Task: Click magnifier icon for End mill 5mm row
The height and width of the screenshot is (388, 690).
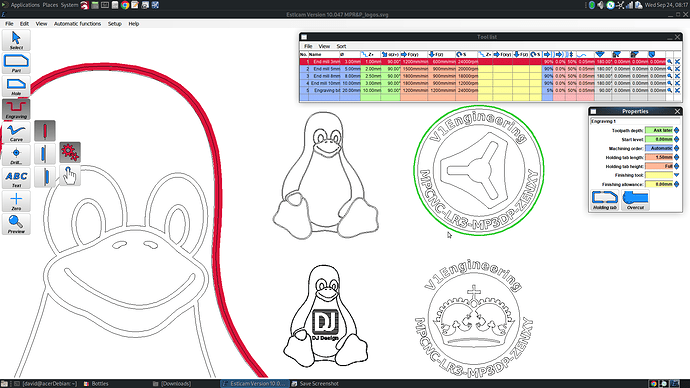Action: [670, 69]
